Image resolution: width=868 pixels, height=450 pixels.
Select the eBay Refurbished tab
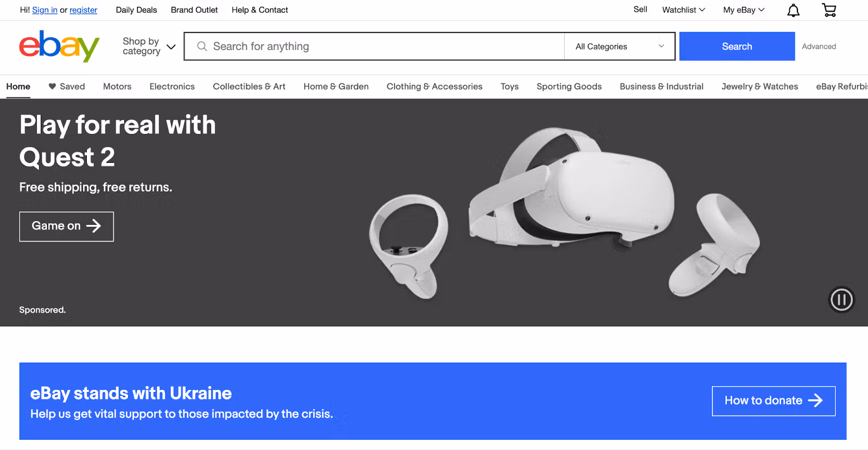pyautogui.click(x=841, y=86)
